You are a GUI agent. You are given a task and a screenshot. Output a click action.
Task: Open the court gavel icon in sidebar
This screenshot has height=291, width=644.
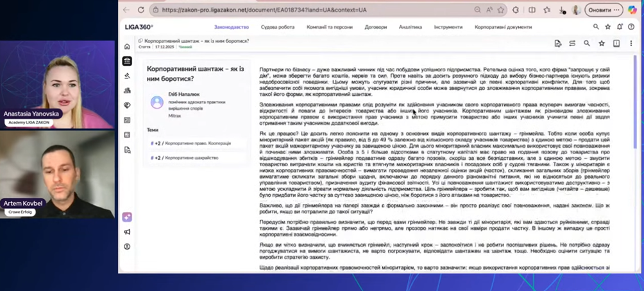(127, 76)
